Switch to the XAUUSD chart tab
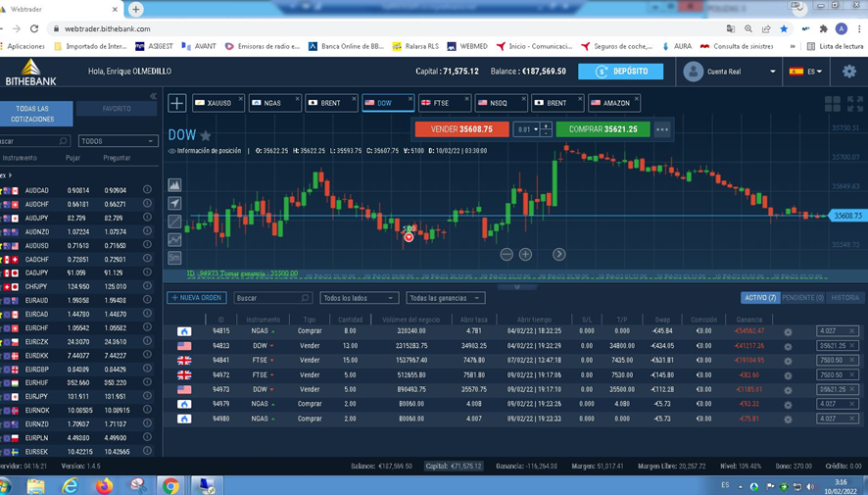The height and width of the screenshot is (495, 868). click(218, 103)
